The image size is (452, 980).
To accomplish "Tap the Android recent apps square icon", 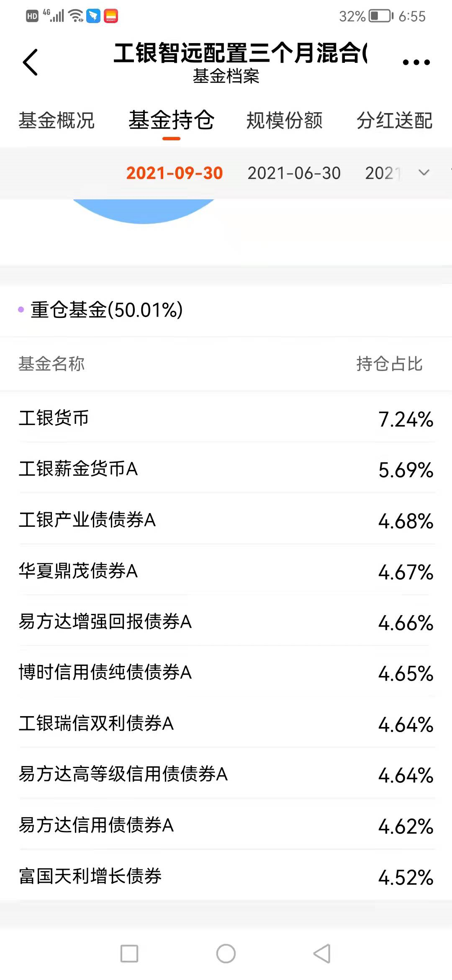I will click(x=129, y=954).
